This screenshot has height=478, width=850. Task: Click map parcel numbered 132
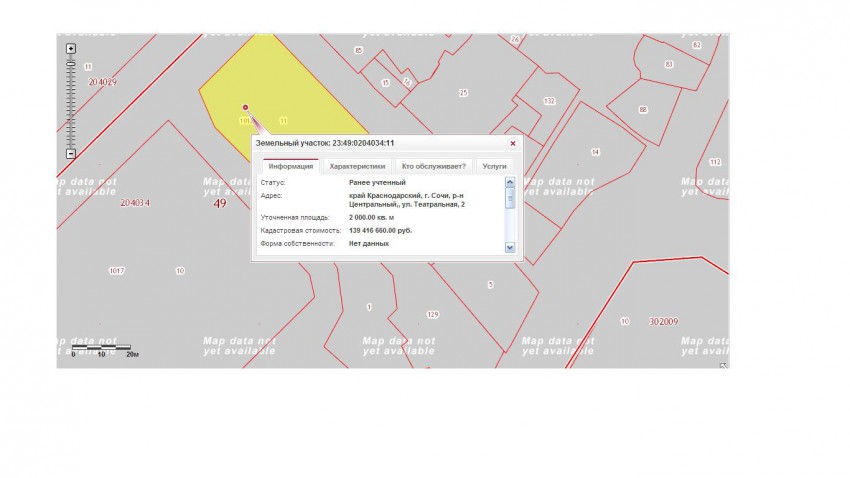click(549, 101)
